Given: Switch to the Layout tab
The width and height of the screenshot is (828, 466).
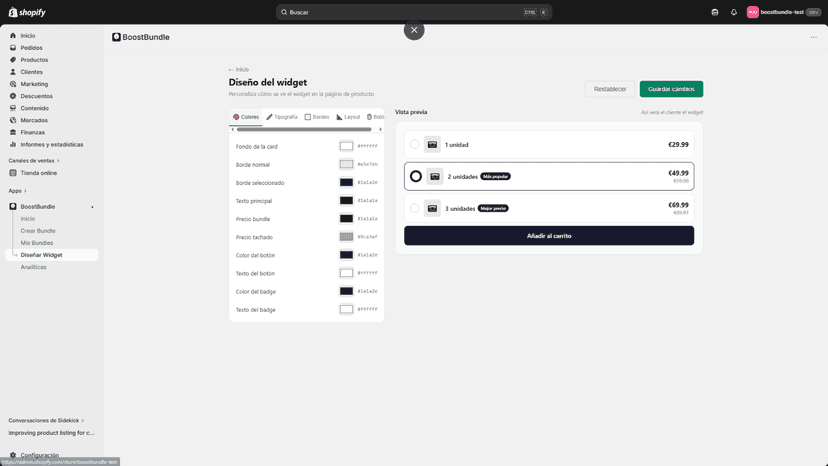Looking at the screenshot, I should [348, 117].
